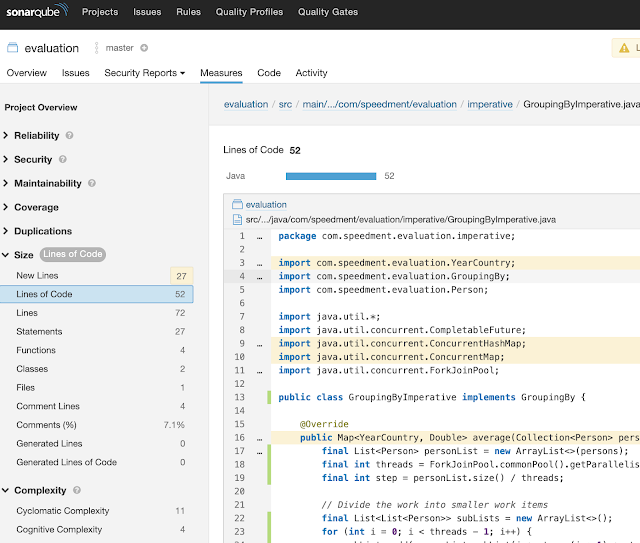Click the imperative breadcrumb link
This screenshot has height=543, width=640.
tap(490, 104)
